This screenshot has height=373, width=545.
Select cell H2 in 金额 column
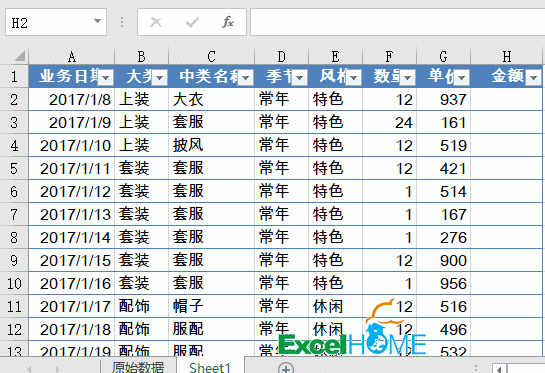click(x=506, y=99)
